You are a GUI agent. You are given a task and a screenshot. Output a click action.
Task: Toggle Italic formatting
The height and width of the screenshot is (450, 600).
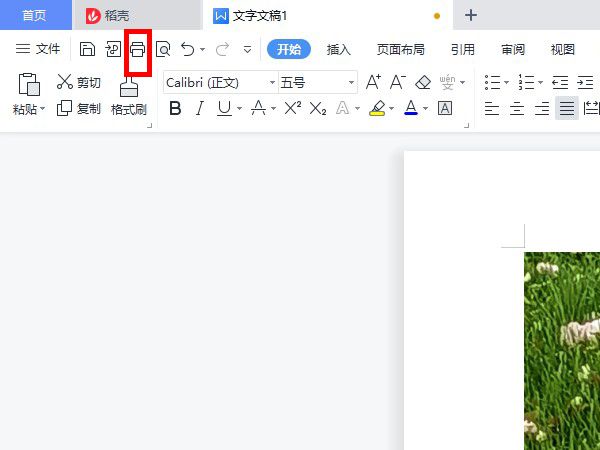pos(199,108)
